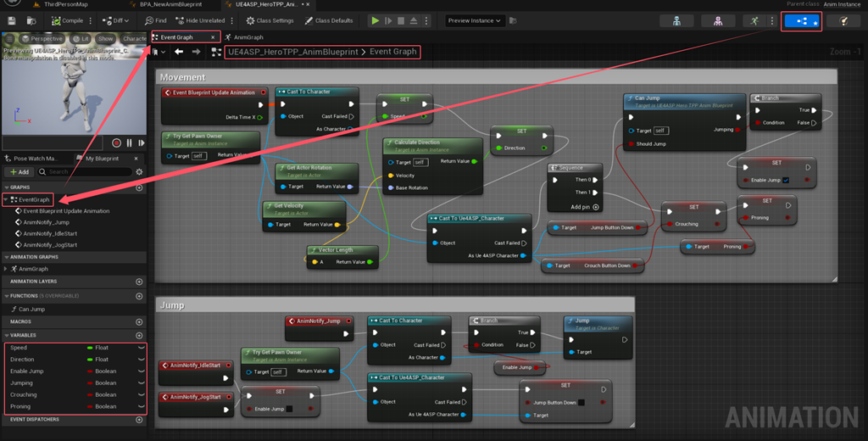Open viewport Show menu
Image resolution: width=868 pixels, height=441 pixels.
(105, 39)
